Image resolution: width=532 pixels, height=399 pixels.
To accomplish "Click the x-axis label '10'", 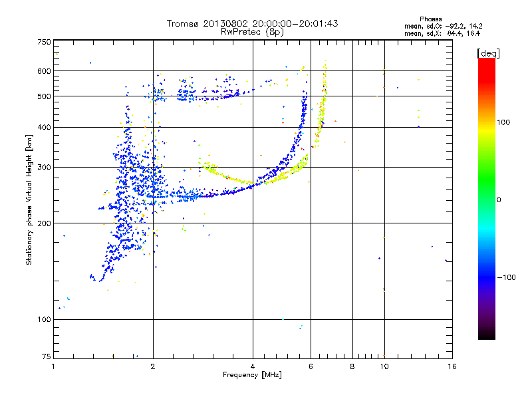I will pos(384,366).
